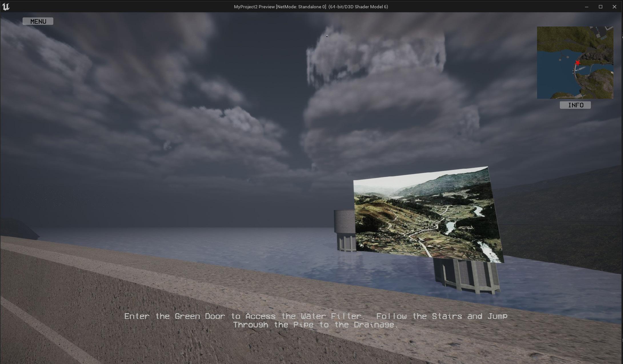Minimize the preview window
Image resolution: width=623 pixels, height=364 pixels.
click(x=586, y=7)
